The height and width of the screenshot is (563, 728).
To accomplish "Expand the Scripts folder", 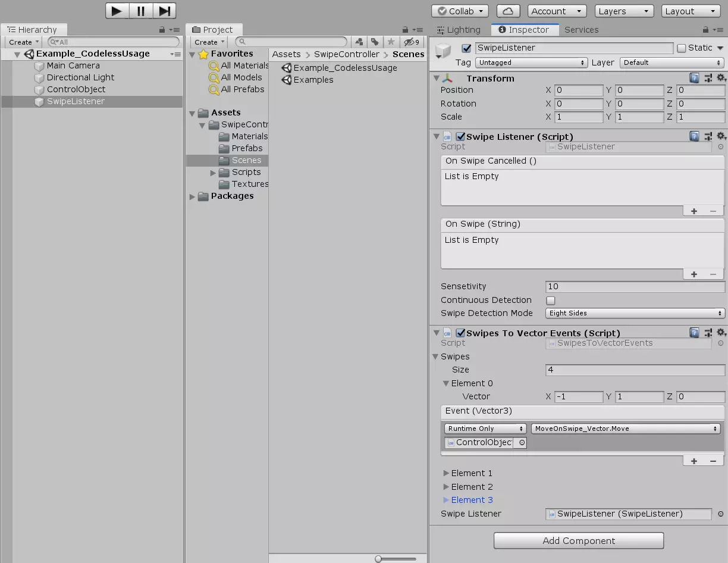I will click(x=213, y=173).
